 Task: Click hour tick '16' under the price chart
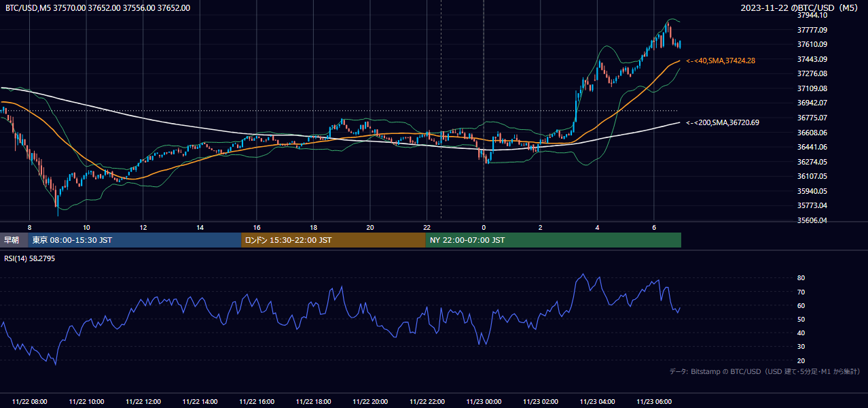(x=257, y=227)
